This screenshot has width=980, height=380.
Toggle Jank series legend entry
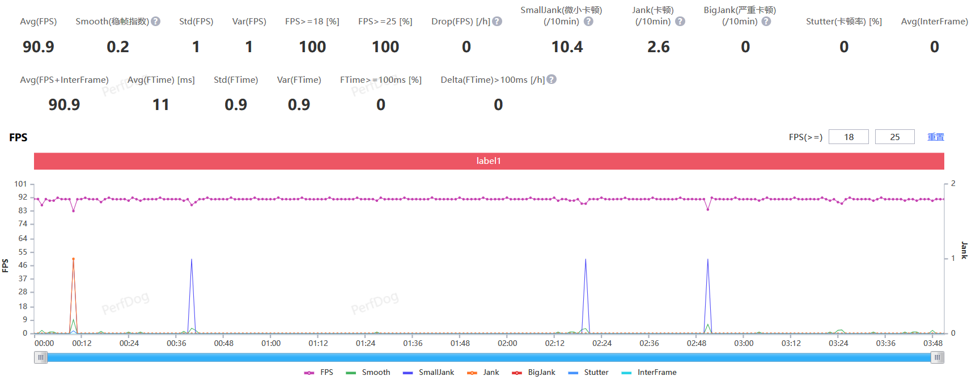(x=483, y=373)
